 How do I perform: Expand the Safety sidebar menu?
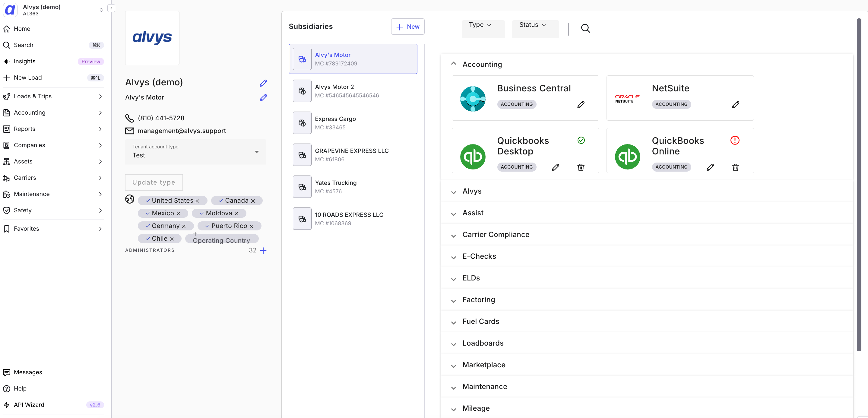(x=53, y=211)
